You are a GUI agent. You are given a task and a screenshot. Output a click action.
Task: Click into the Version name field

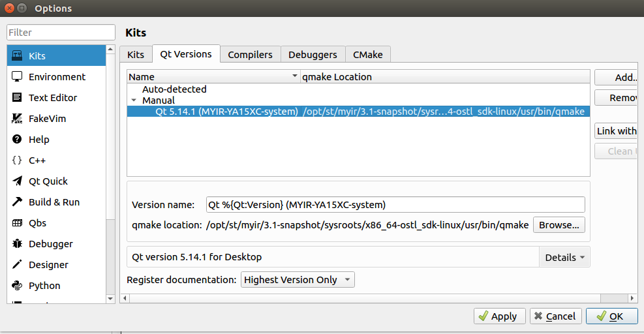pyautogui.click(x=395, y=205)
